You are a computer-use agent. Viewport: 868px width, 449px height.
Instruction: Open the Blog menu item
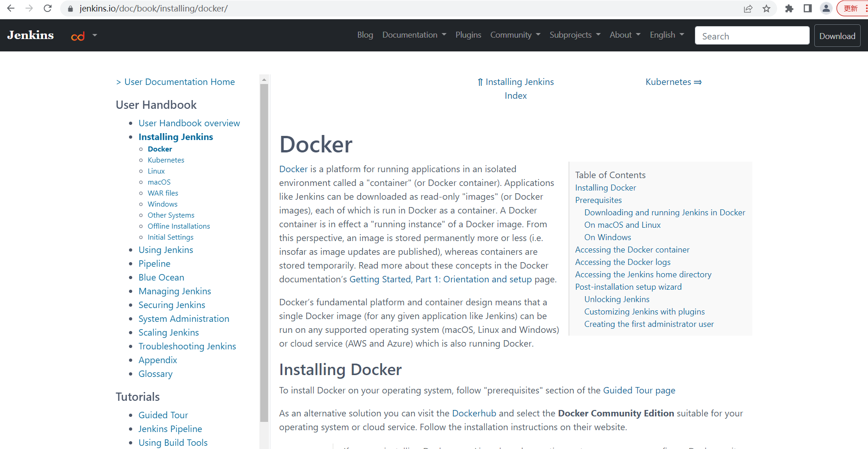(365, 35)
